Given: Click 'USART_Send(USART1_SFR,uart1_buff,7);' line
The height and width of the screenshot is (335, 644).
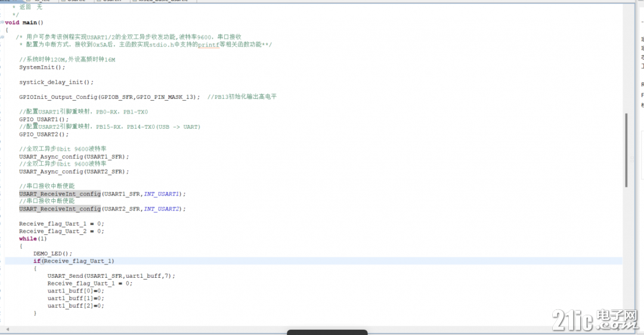Looking at the screenshot, I should (112, 276).
